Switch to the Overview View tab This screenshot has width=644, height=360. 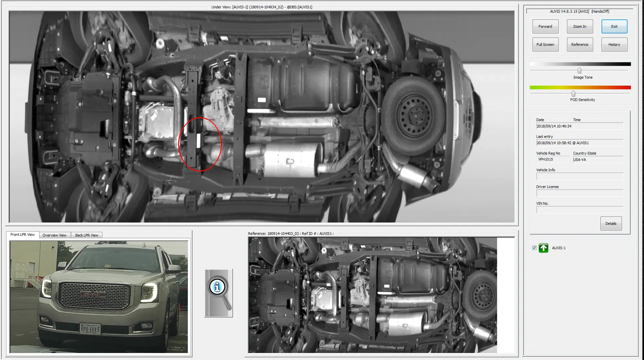(x=54, y=235)
